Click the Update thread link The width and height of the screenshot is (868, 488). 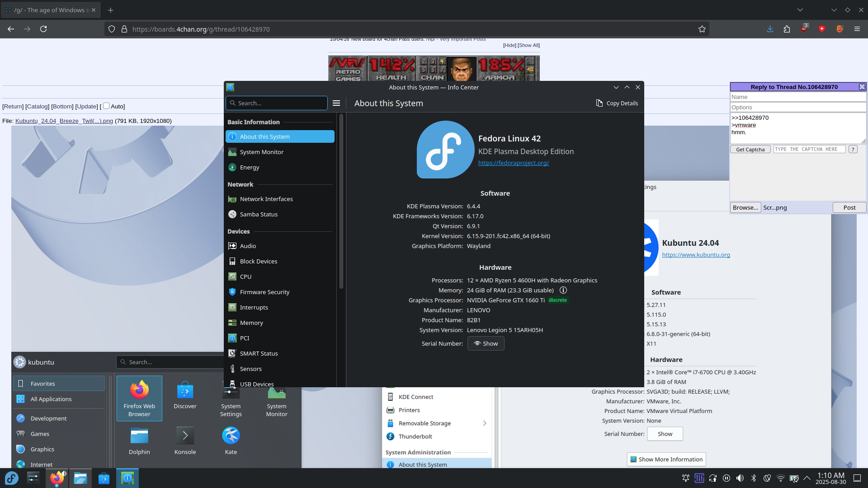(x=86, y=106)
